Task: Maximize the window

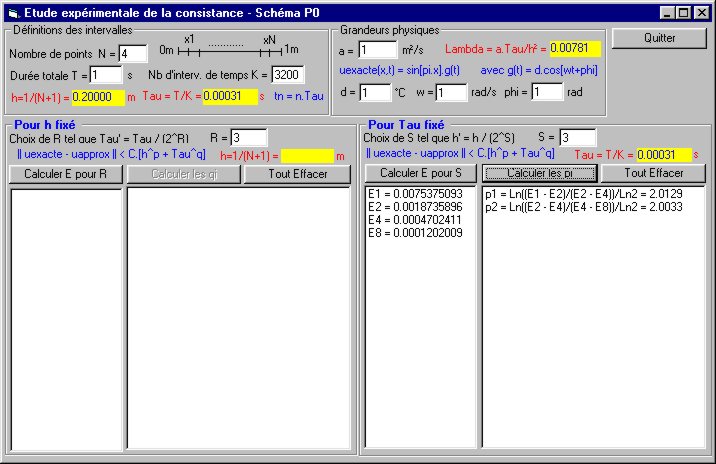Action: click(x=683, y=13)
